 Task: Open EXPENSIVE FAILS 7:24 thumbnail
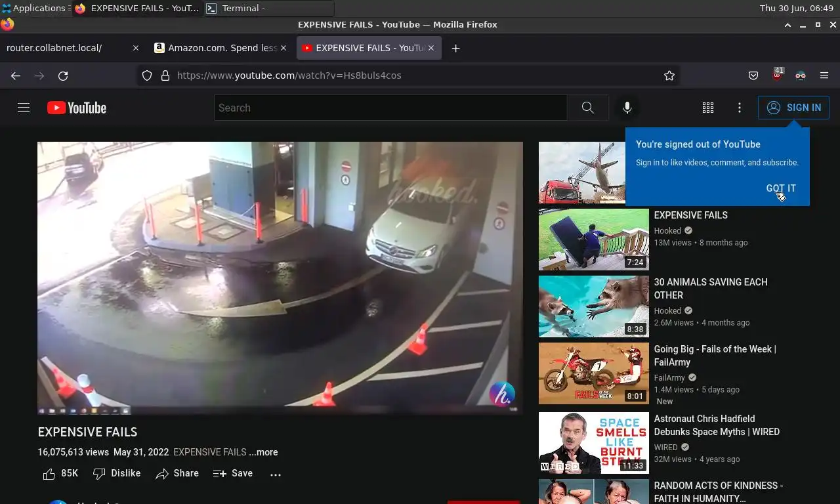point(594,240)
